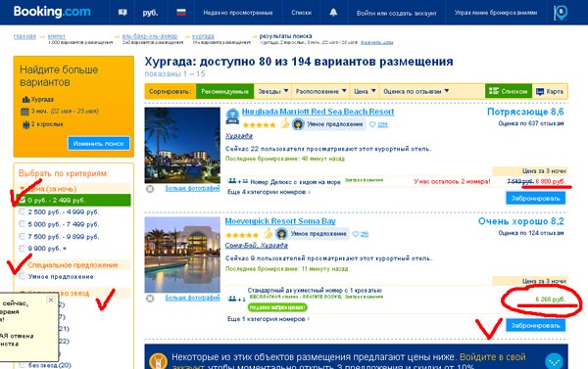Open the Расположение sort dropdown
The width and height of the screenshot is (588, 369).
pos(320,91)
